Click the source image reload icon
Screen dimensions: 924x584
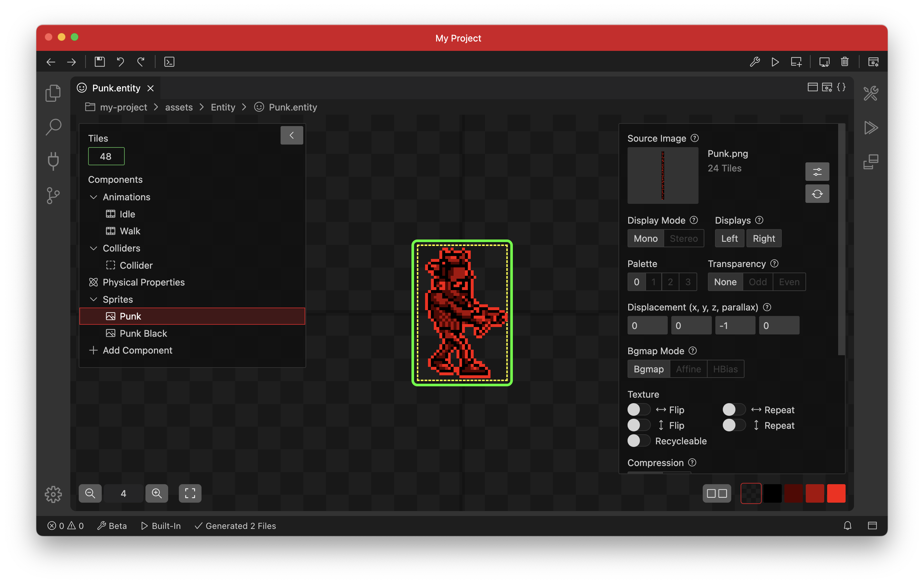point(817,194)
